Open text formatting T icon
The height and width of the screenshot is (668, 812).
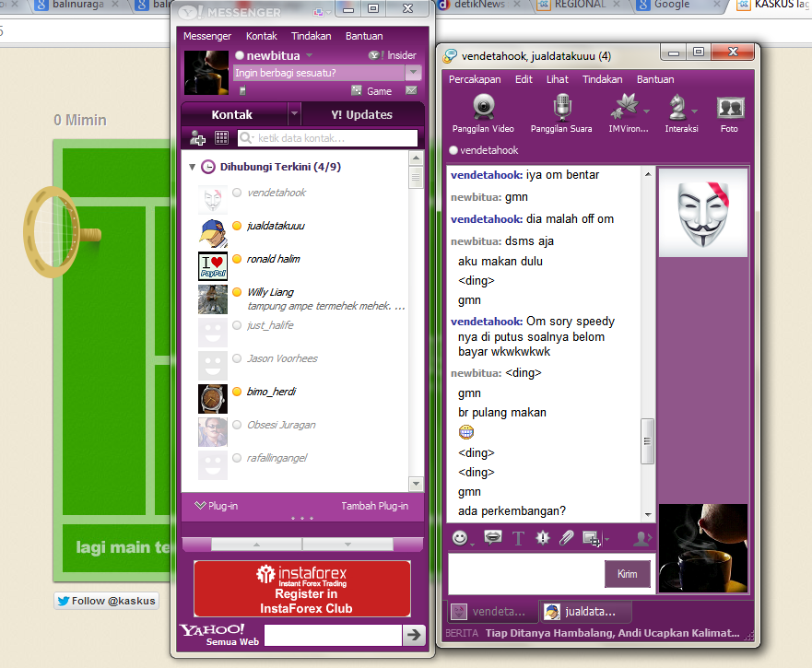pyautogui.click(x=518, y=538)
